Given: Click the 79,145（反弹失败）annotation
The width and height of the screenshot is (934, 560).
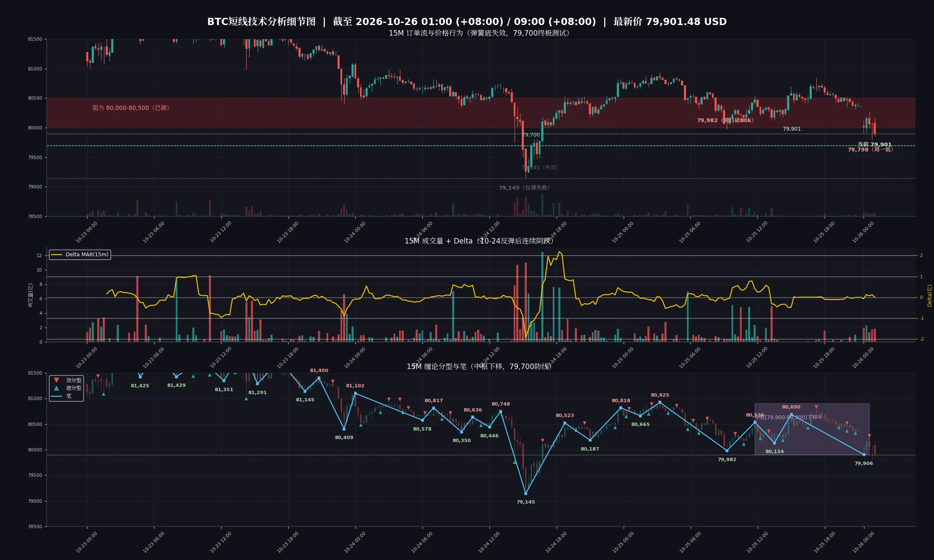Looking at the screenshot, I should point(524,188).
